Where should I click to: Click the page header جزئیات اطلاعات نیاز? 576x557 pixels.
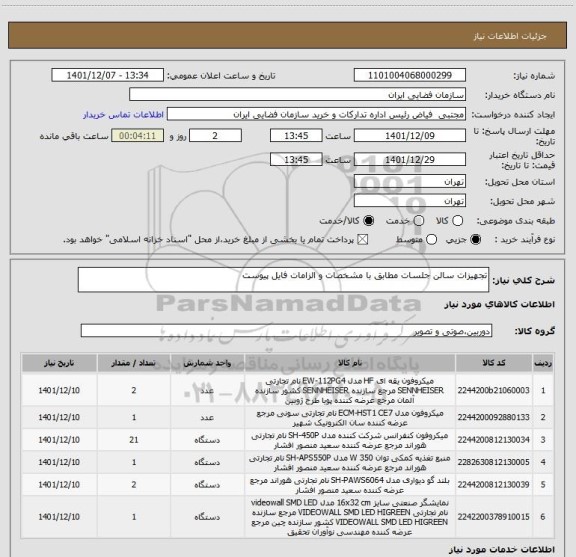510,36
